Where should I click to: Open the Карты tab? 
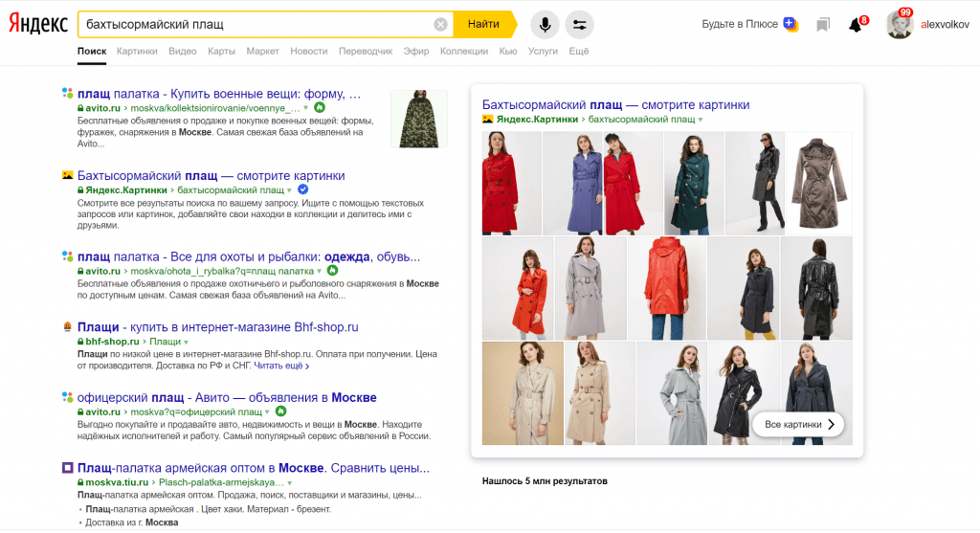[x=221, y=52]
